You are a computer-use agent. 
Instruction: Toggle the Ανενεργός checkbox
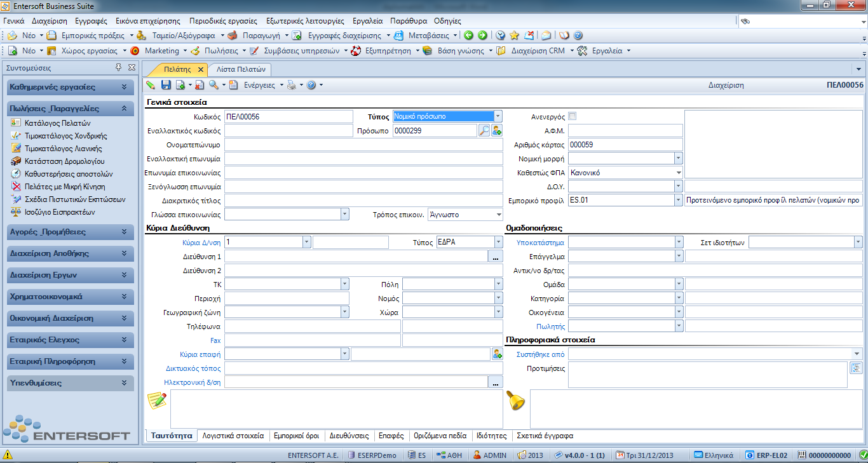(572, 116)
